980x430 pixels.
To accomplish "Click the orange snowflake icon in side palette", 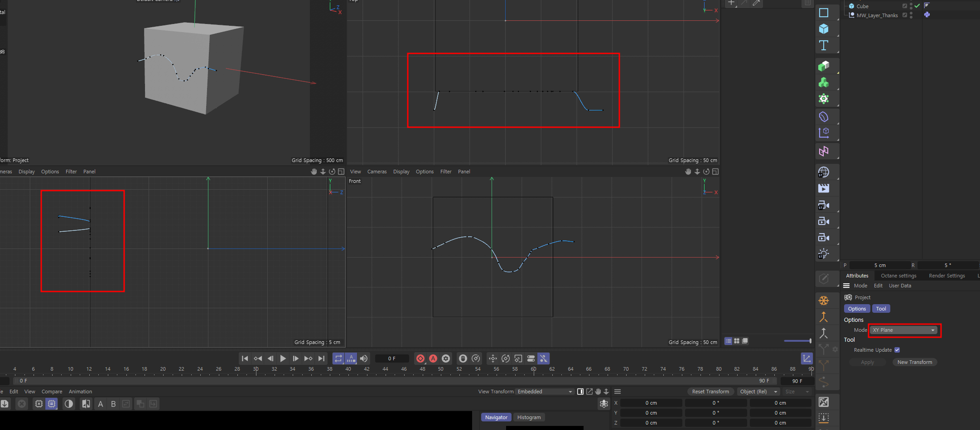I will 824,301.
